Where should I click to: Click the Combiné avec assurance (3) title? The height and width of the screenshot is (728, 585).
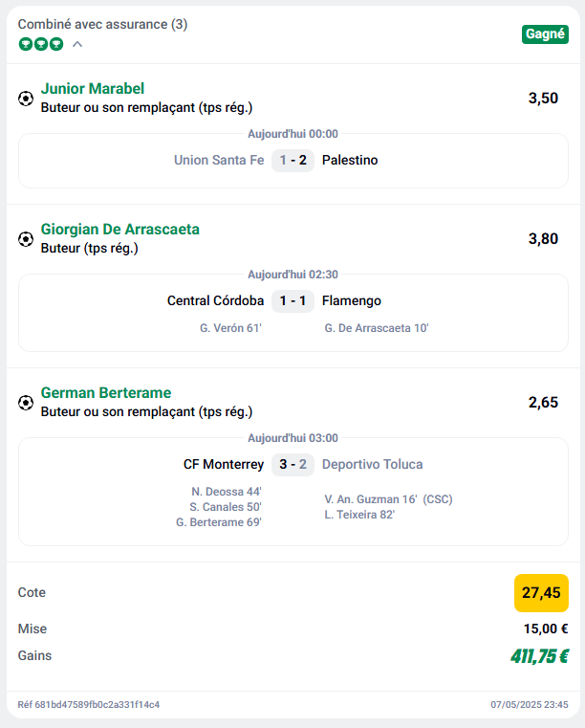(102, 24)
